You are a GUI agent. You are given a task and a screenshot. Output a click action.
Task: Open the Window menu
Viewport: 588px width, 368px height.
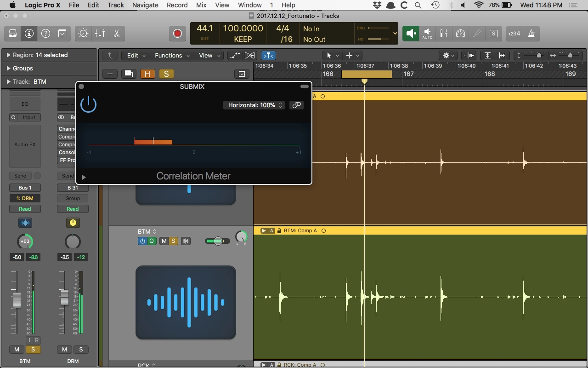250,5
